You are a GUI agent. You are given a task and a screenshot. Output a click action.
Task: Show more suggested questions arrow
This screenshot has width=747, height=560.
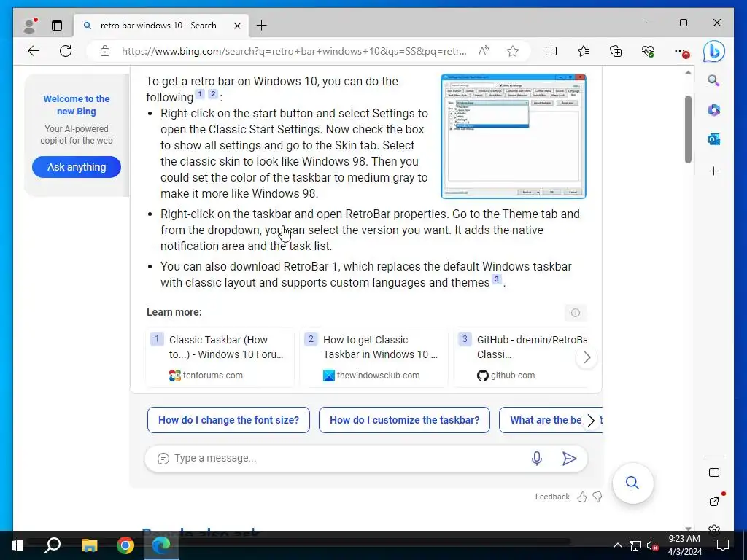tap(591, 421)
